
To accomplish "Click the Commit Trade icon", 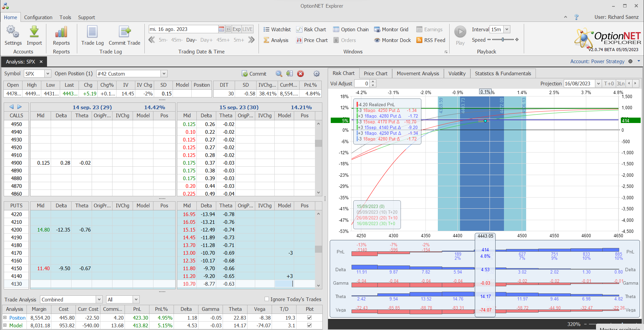I will point(125,32).
